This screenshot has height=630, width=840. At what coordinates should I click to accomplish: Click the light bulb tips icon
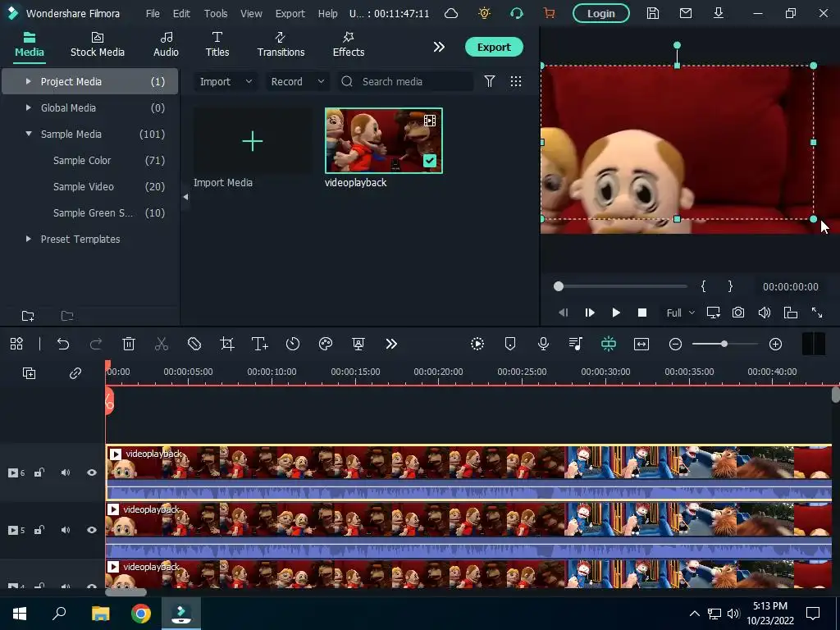pos(484,13)
